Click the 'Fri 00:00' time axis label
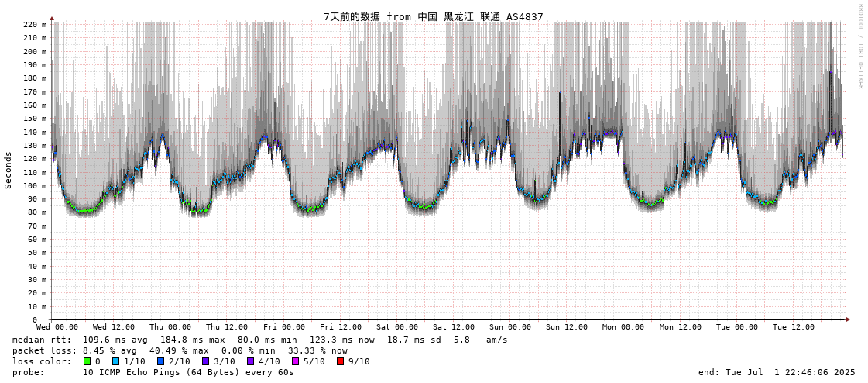The width and height of the screenshot is (868, 383). [x=284, y=327]
